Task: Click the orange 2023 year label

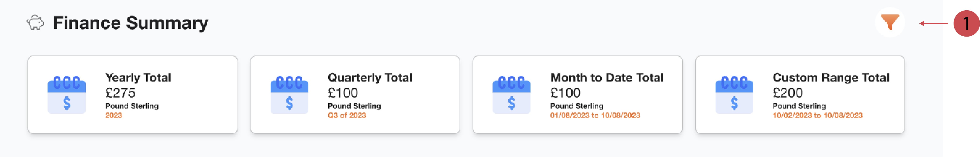Action: [113, 115]
